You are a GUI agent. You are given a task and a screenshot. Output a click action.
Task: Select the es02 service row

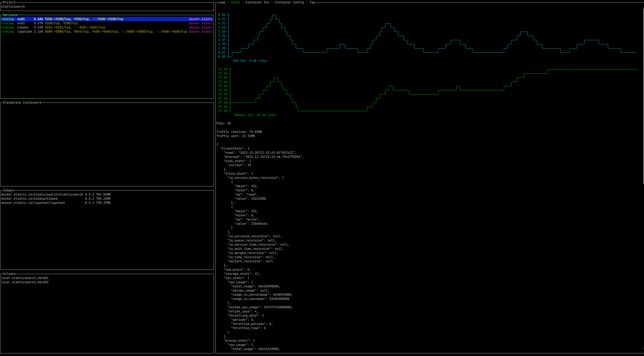coord(107,23)
